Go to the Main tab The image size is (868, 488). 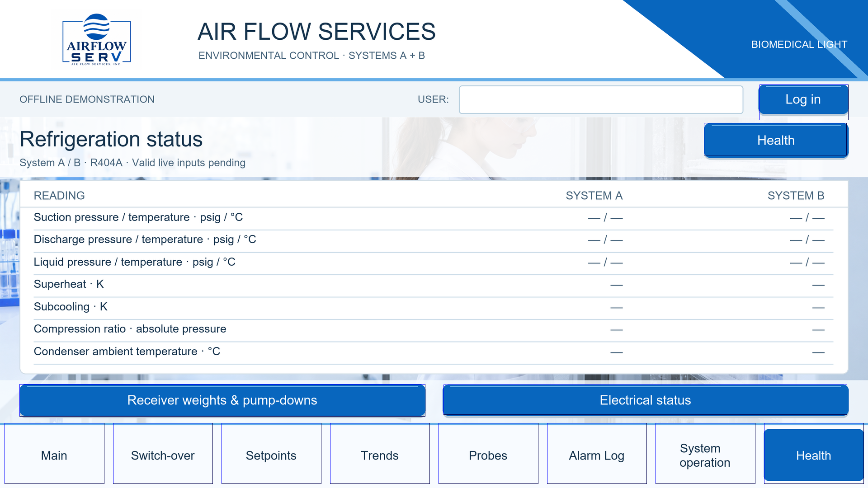tap(54, 454)
